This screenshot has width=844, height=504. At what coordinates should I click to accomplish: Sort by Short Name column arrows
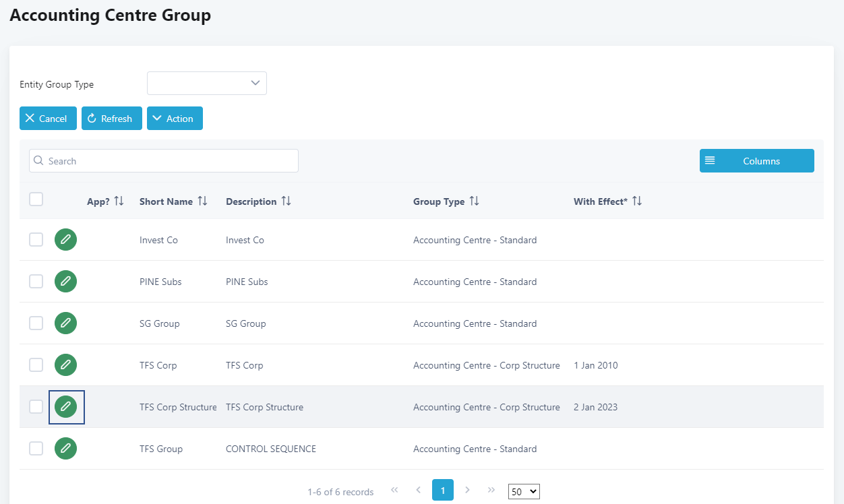coord(202,201)
